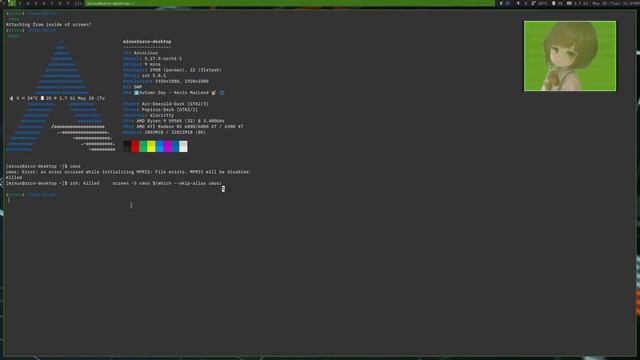This screenshot has width=640, height=360.
Task: Click the CPU AMD Ryzen 9 5950X line
Action: click(x=173, y=121)
